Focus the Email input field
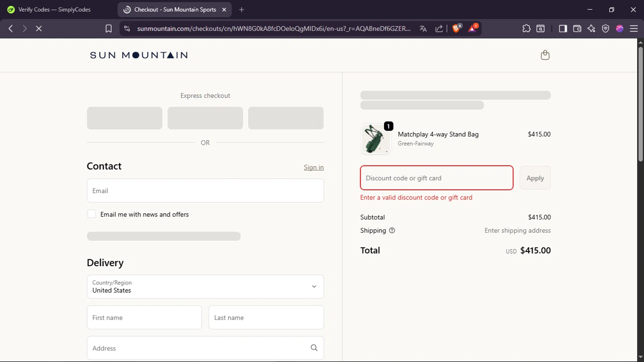This screenshot has height=362, width=644. (x=205, y=191)
